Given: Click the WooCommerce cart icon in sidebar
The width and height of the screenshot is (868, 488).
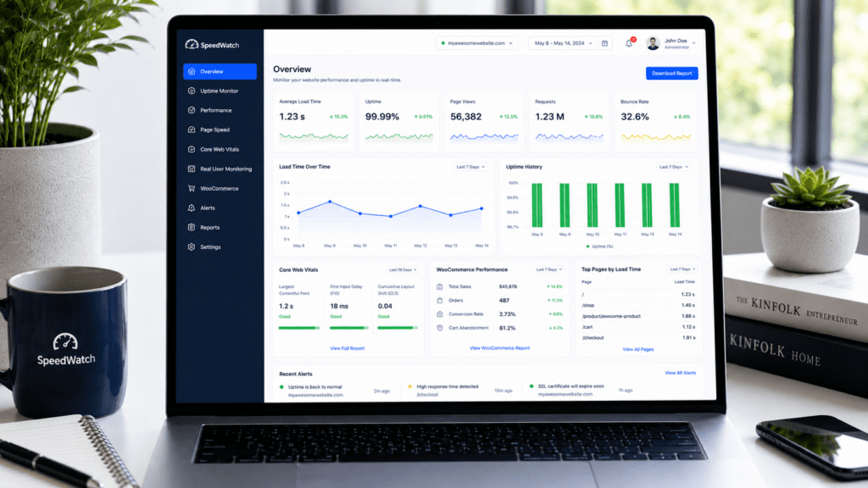Looking at the screenshot, I should 192,188.
